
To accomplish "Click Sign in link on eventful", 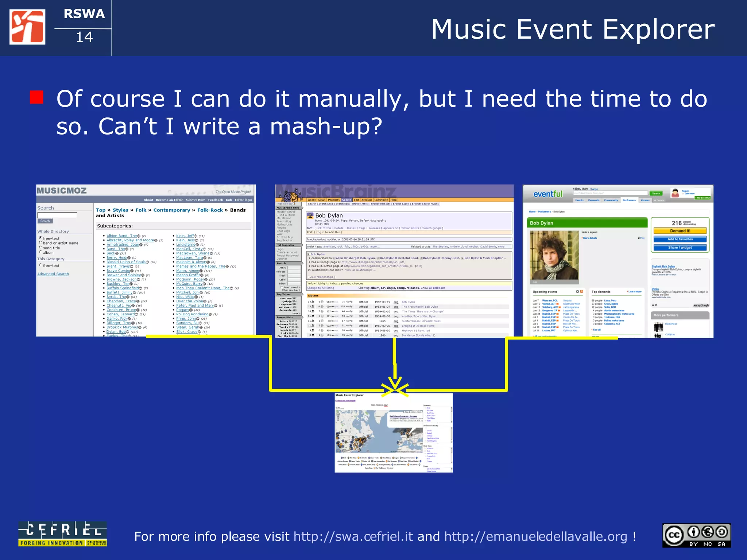I will coord(685,191).
